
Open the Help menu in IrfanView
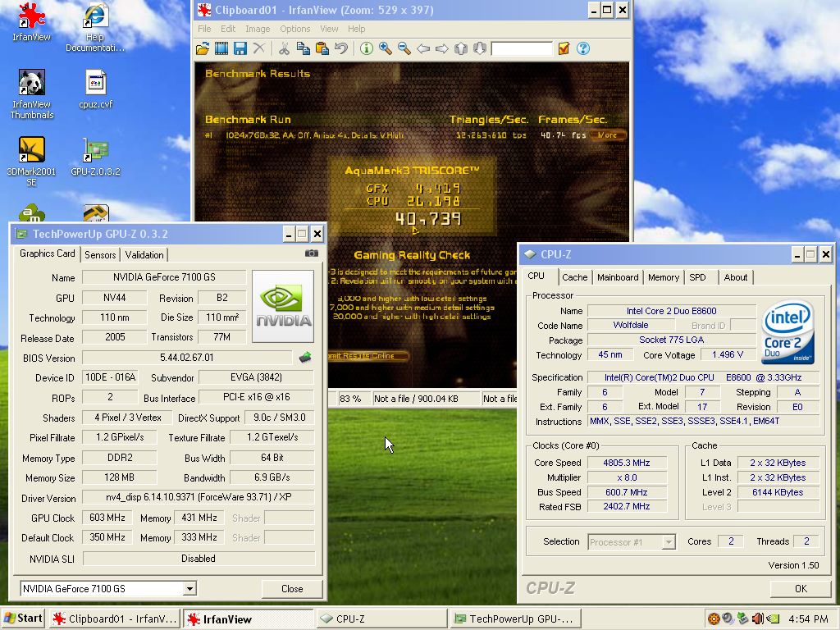tap(356, 29)
